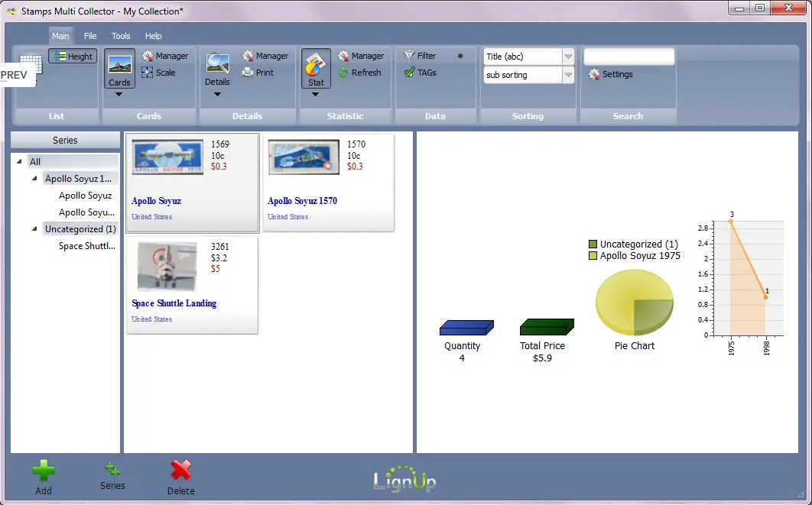Open the Help menu
This screenshot has width=812, height=505.
[x=153, y=36]
